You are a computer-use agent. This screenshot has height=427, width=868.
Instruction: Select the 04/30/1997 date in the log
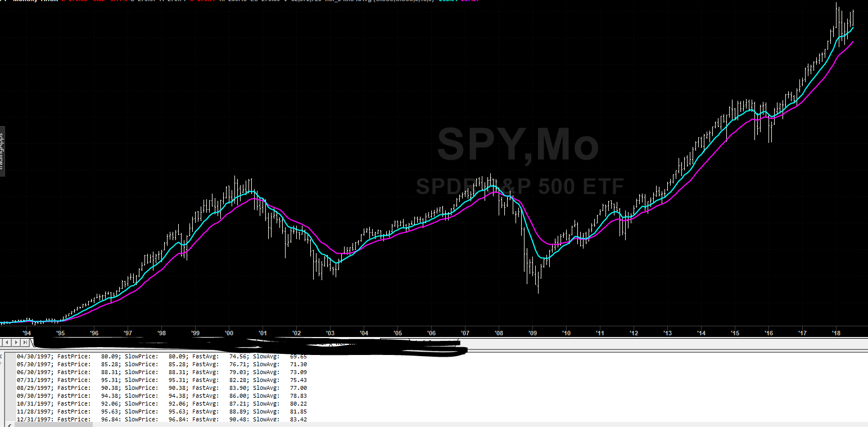35,356
